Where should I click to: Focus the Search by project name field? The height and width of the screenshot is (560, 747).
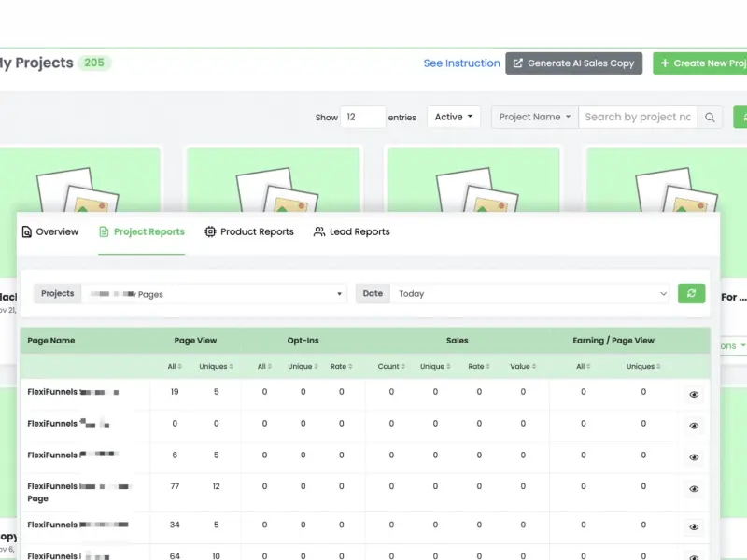coord(638,118)
